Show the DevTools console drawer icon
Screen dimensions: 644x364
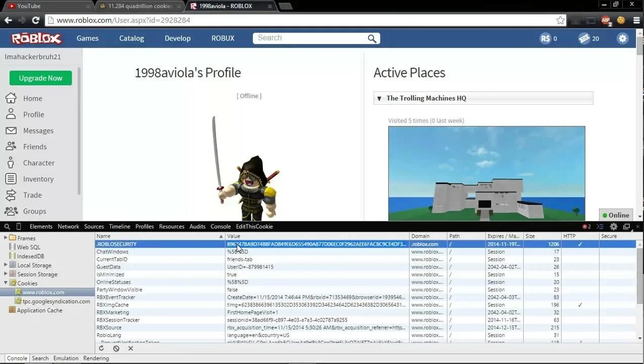point(600,226)
